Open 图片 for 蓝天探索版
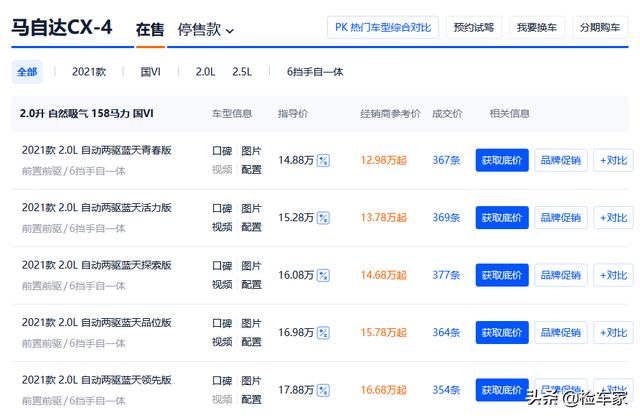Viewport: 640px width, 418px height. (x=251, y=266)
